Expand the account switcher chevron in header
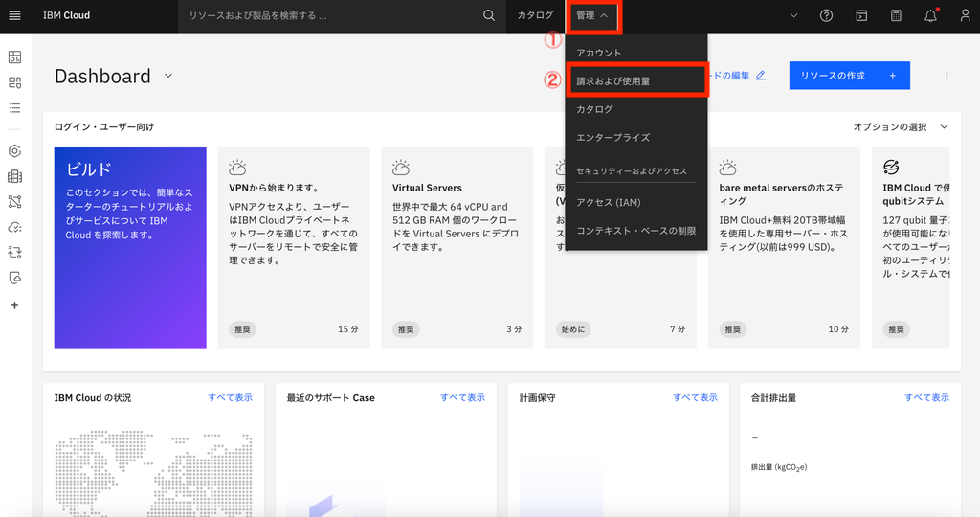980x517 pixels. pos(793,15)
